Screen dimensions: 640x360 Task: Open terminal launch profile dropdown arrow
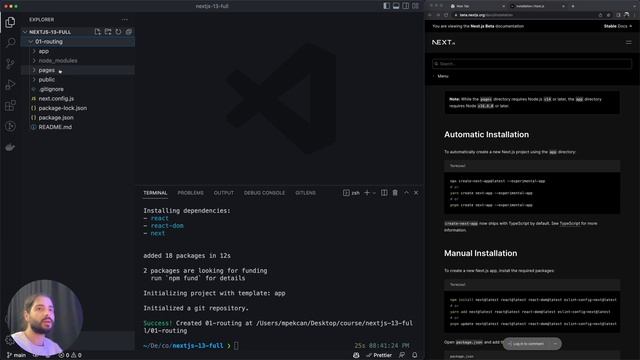pyautogui.click(x=374, y=193)
